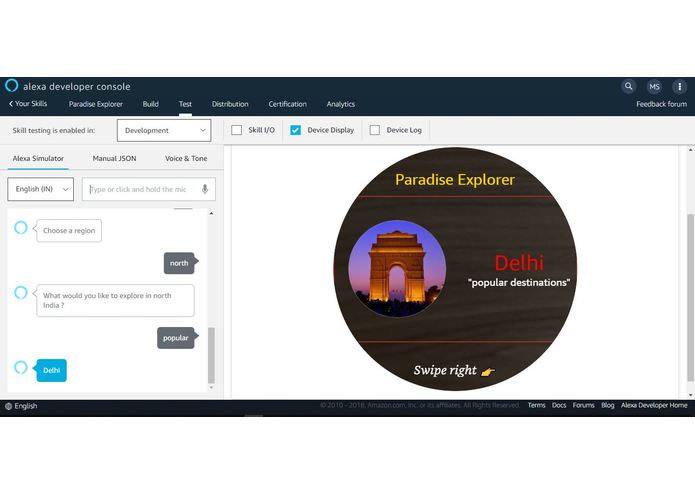Select the 'Delhi' response bubble

[51, 370]
